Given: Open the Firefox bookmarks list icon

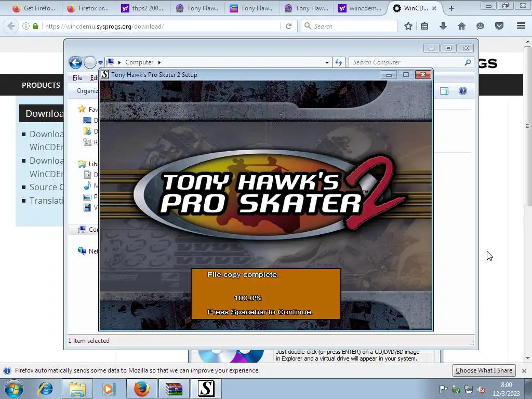Looking at the screenshot, I should tap(424, 26).
